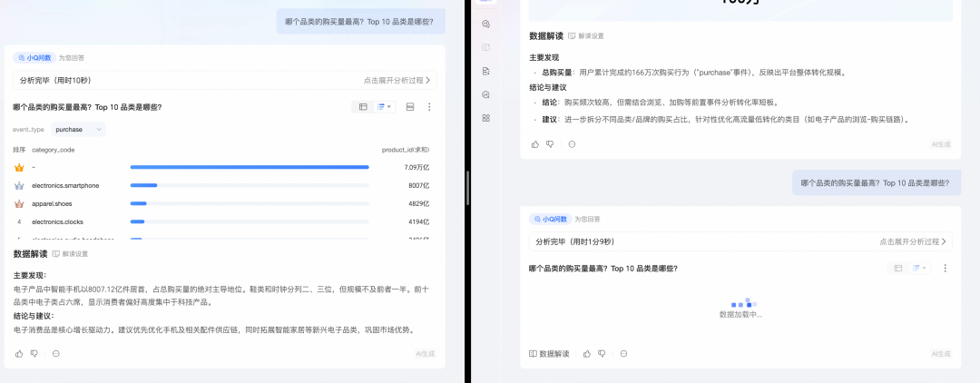980x383 pixels.
Task: Click comment icon on loading answer card
Action: pos(623,354)
